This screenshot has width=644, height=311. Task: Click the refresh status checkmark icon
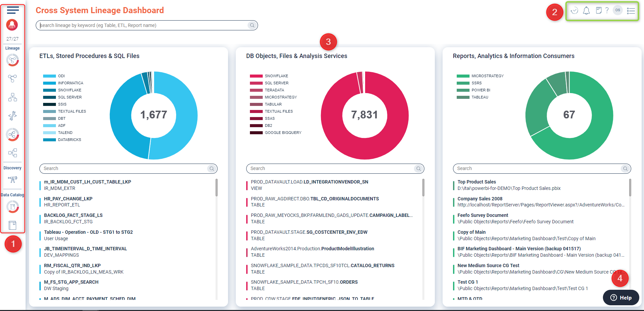click(575, 11)
